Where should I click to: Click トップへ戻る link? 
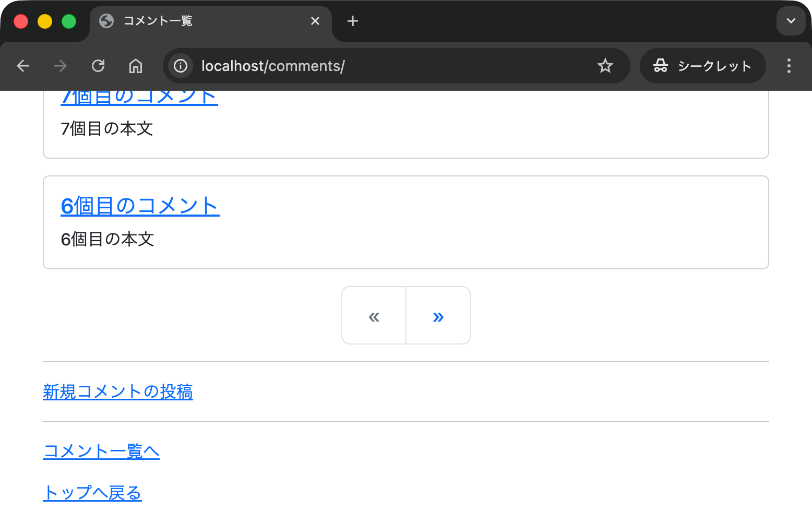[92, 493]
